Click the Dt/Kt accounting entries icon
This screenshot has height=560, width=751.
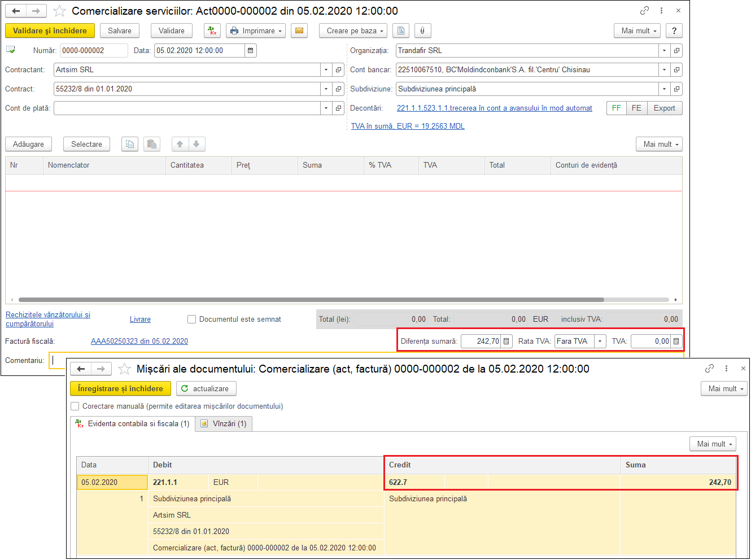coord(212,31)
